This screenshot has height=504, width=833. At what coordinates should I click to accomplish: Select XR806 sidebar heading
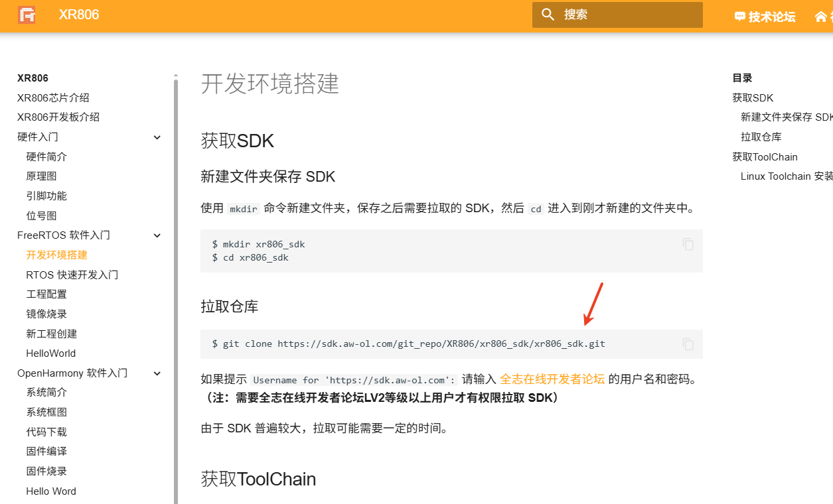click(33, 78)
